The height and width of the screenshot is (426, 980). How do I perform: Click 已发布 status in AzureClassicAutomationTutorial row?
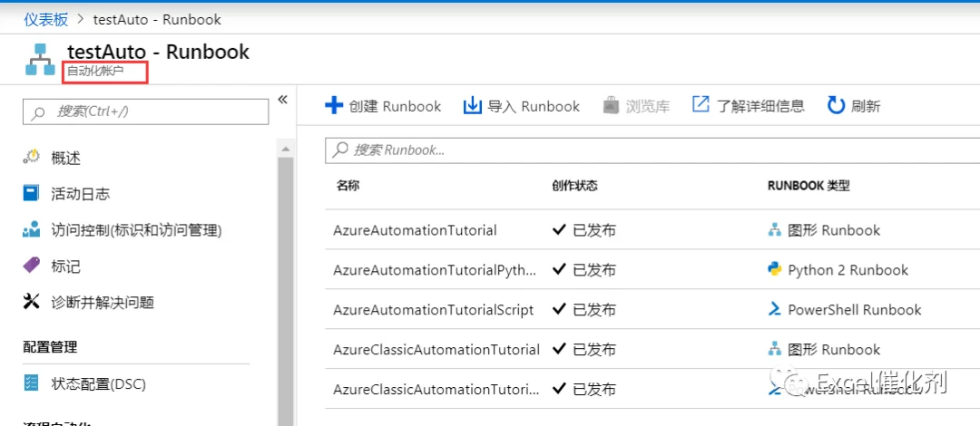[x=583, y=349]
